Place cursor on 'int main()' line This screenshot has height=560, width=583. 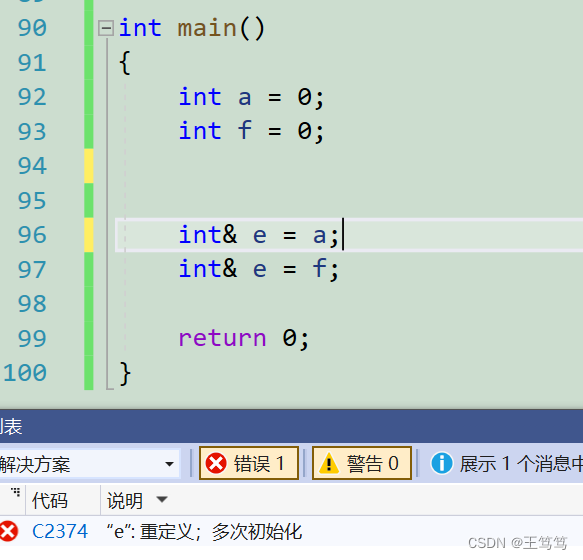(x=191, y=28)
